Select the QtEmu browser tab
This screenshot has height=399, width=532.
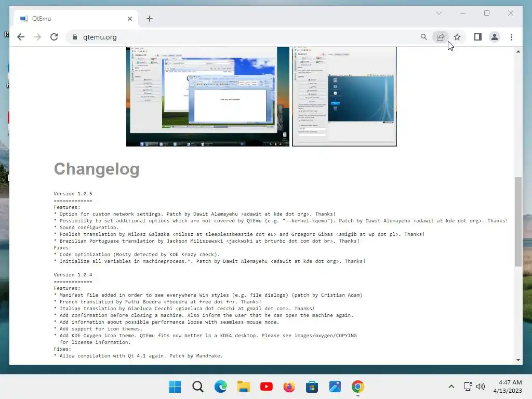(x=76, y=19)
